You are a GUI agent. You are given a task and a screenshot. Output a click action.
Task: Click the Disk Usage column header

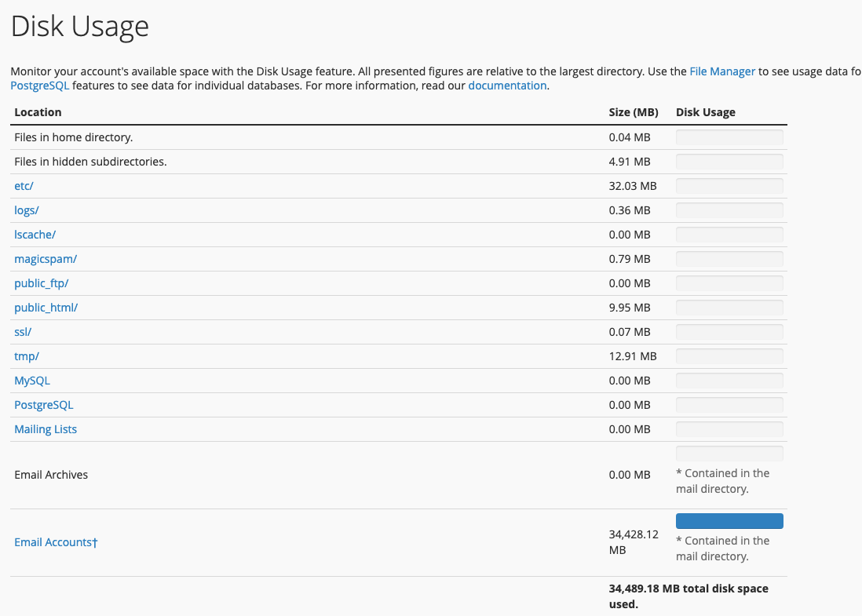coord(705,112)
